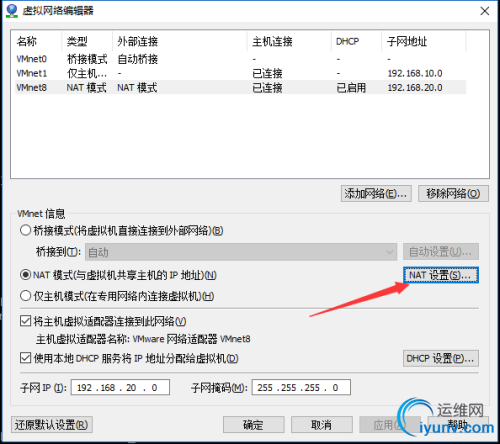Select the 仅主机模式 radio button
Image resolution: width=500 pixels, height=444 pixels.
tap(26, 296)
